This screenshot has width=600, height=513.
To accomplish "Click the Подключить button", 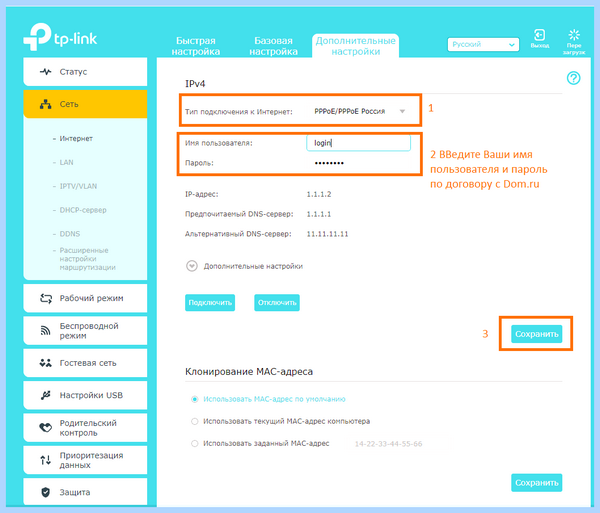I will pos(210,303).
